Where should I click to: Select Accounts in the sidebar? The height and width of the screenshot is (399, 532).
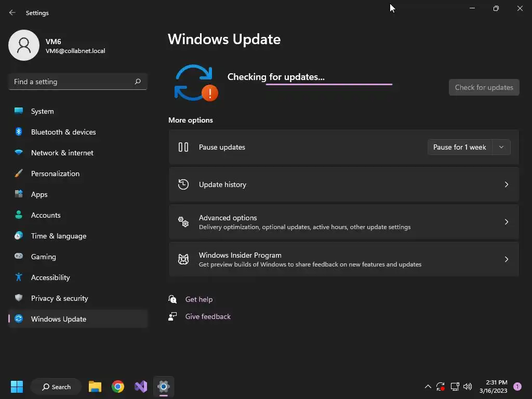coord(78,215)
